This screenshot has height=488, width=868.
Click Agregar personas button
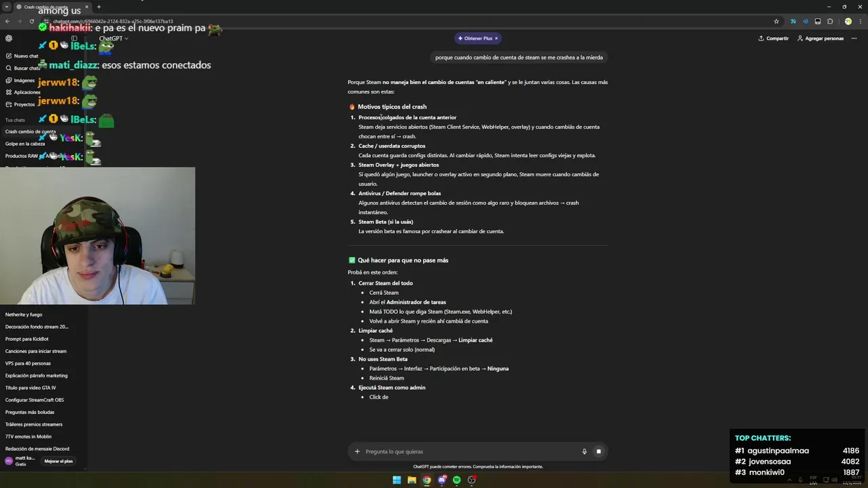click(821, 39)
